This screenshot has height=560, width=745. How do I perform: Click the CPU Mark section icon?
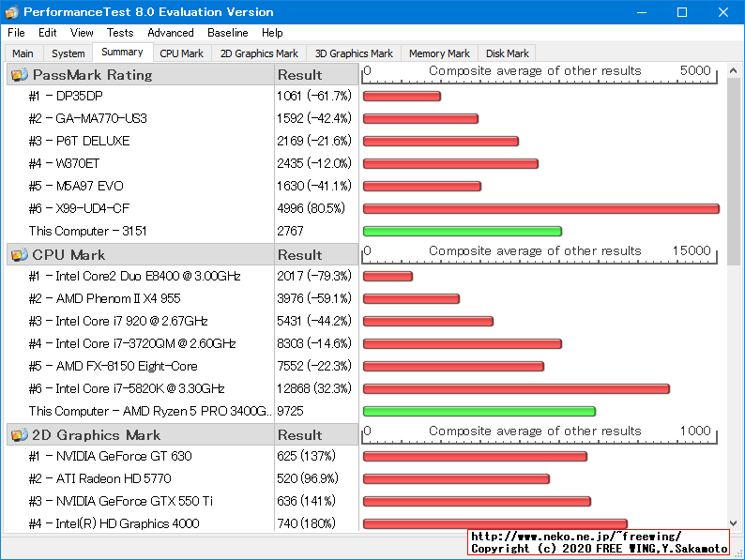pyautogui.click(x=20, y=254)
